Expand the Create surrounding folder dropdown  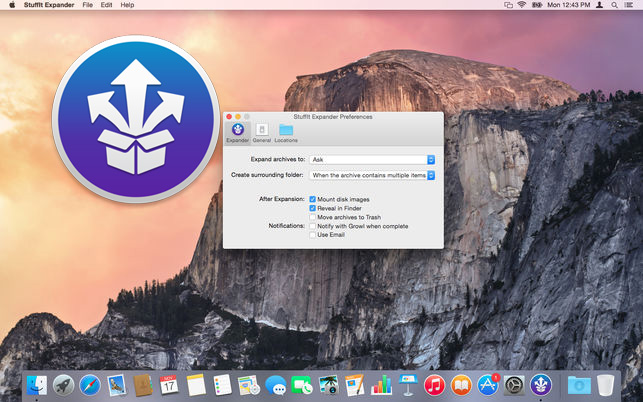(x=372, y=175)
